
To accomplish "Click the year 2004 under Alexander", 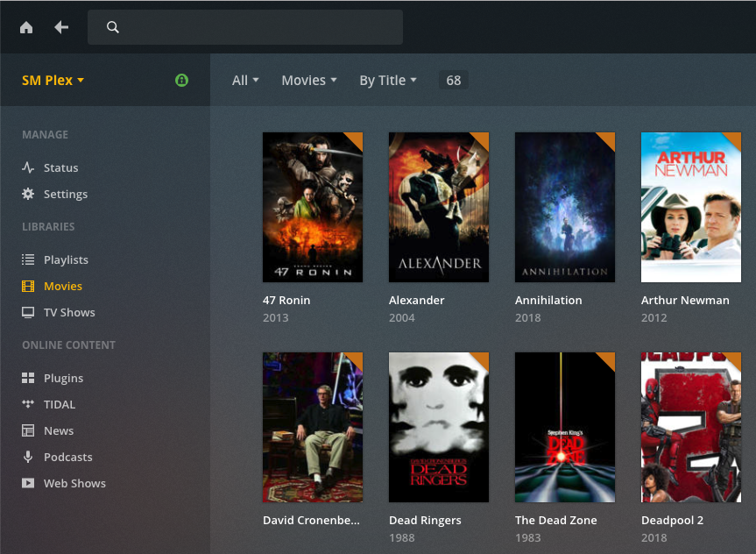I will pyautogui.click(x=402, y=318).
